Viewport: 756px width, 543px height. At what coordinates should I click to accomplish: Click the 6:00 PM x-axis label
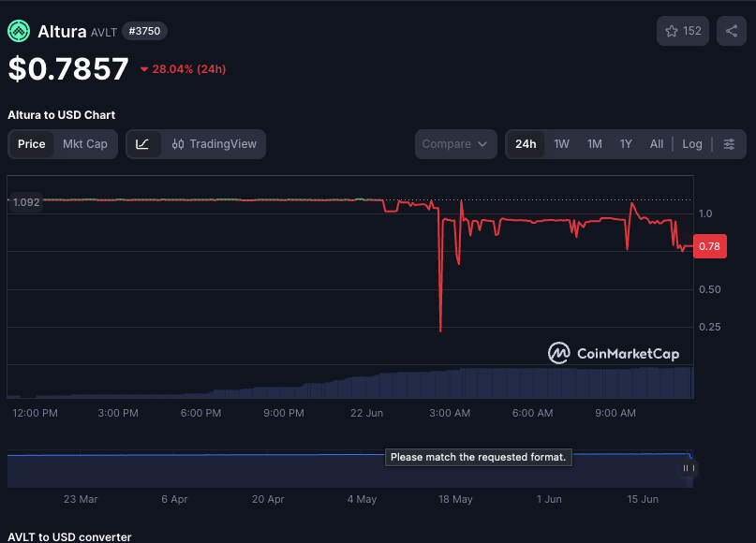tap(200, 413)
